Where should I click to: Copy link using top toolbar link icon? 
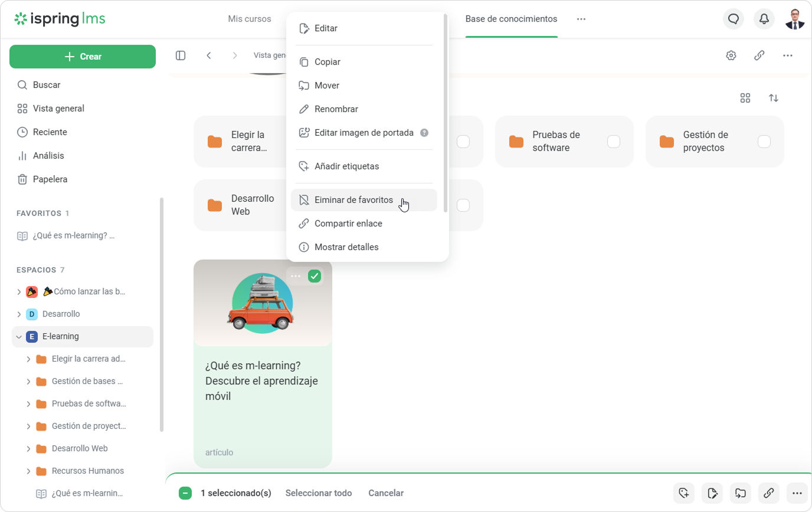coord(759,55)
